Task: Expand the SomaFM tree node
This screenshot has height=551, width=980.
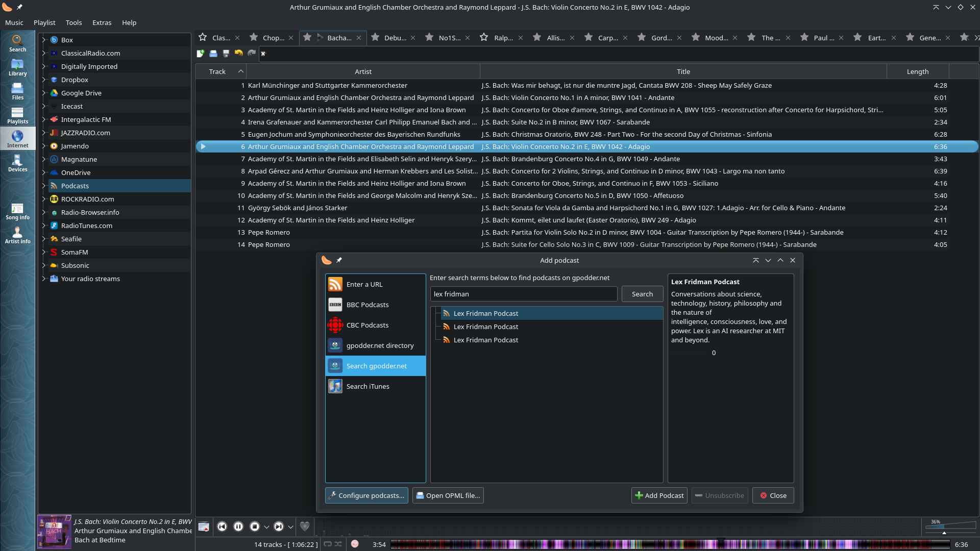Action: coord(43,252)
